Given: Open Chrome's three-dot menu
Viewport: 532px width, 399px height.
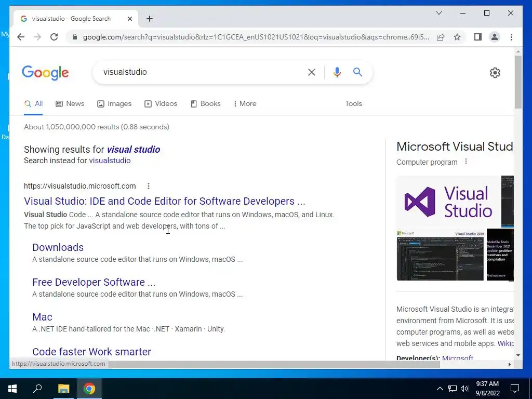Looking at the screenshot, I should click(x=511, y=37).
